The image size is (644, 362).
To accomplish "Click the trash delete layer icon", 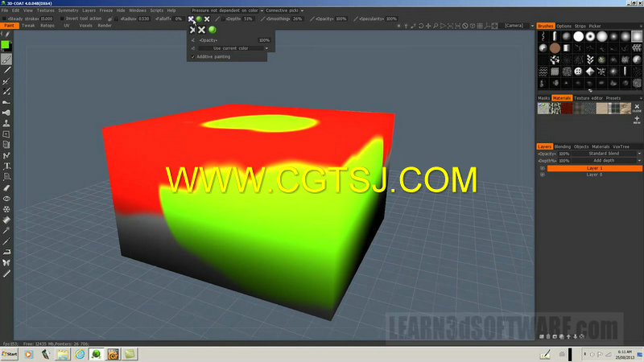I will tap(548, 336).
